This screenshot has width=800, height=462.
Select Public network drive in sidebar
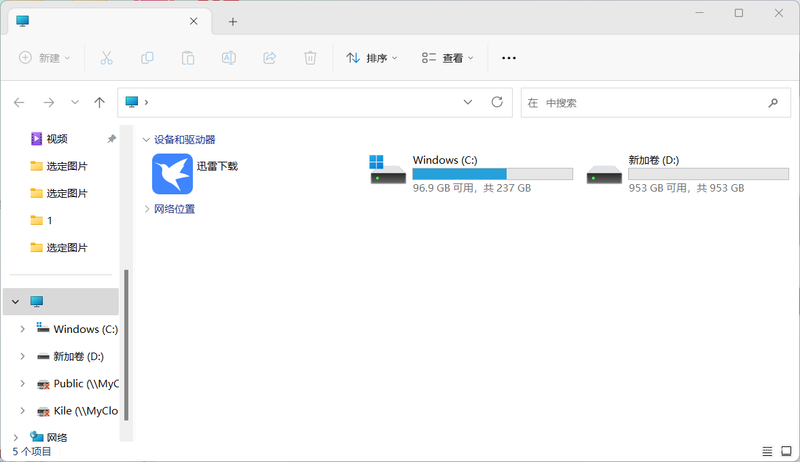click(86, 383)
